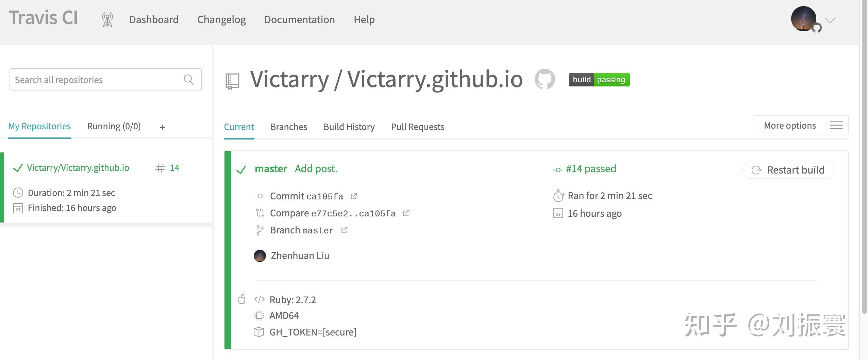The width and height of the screenshot is (868, 360).
Task: Open Commit ca105fa link
Action: point(306,196)
